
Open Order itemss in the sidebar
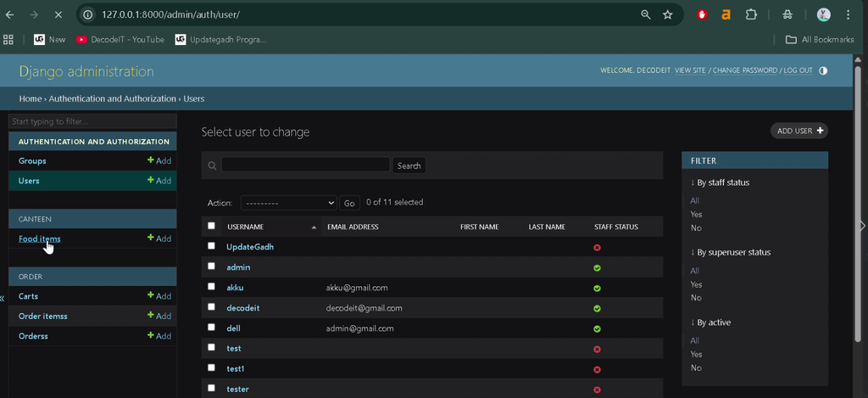[42, 316]
